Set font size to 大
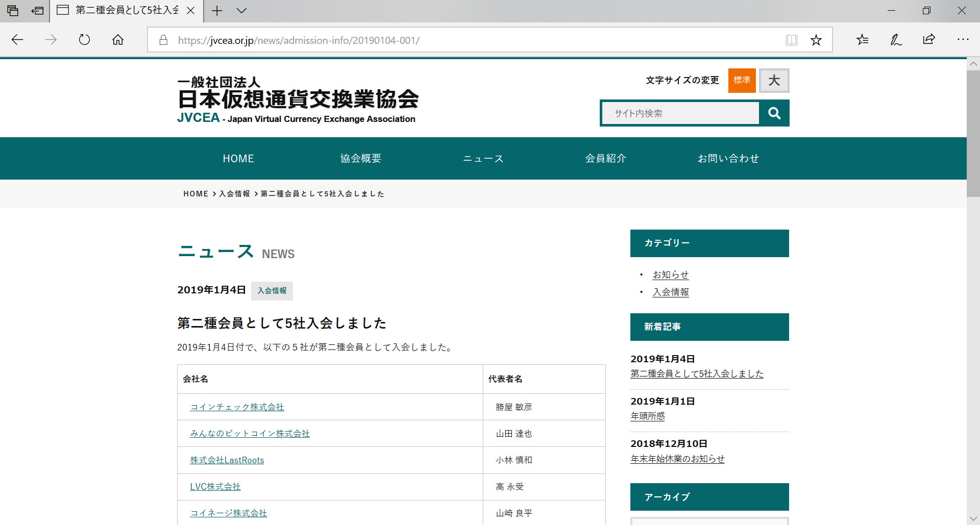This screenshot has width=980, height=525. pyautogui.click(x=774, y=81)
